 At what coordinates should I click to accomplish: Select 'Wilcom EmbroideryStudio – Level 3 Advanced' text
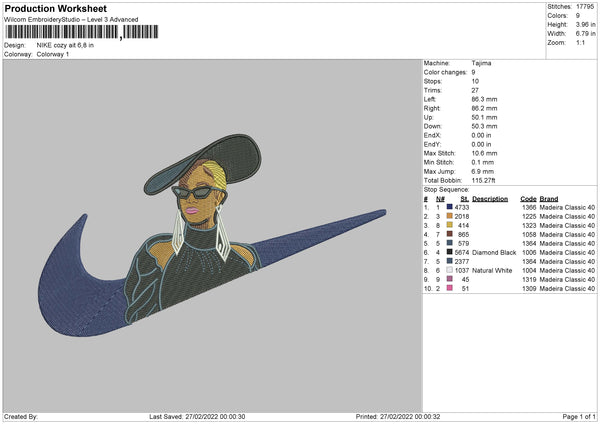(x=71, y=20)
